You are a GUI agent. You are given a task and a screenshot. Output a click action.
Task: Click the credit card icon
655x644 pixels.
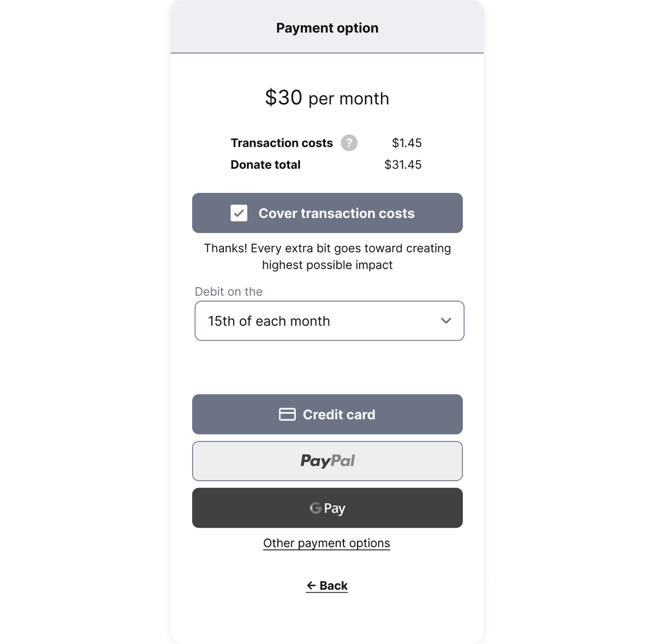(x=287, y=415)
